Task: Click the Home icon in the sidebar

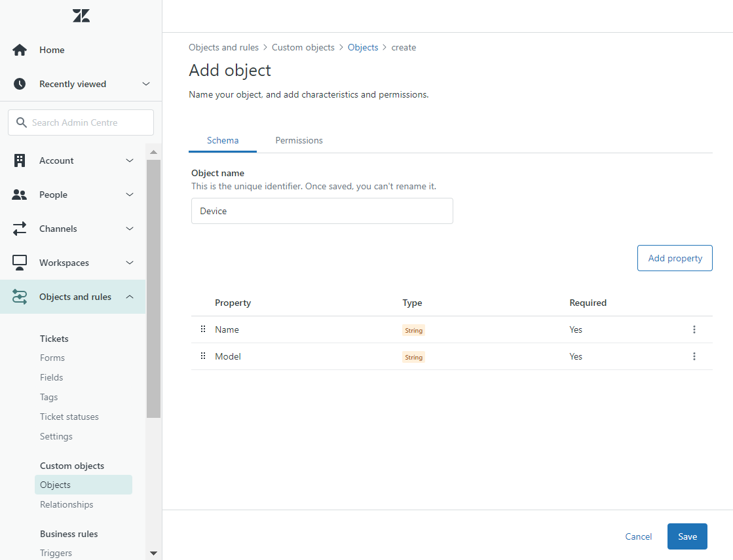Action: tap(19, 49)
